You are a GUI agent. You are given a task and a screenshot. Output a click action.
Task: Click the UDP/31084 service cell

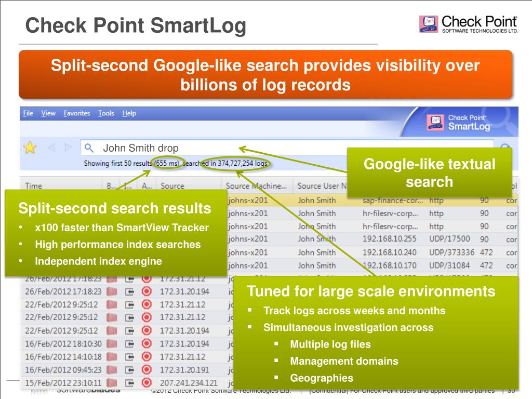pyautogui.click(x=449, y=265)
